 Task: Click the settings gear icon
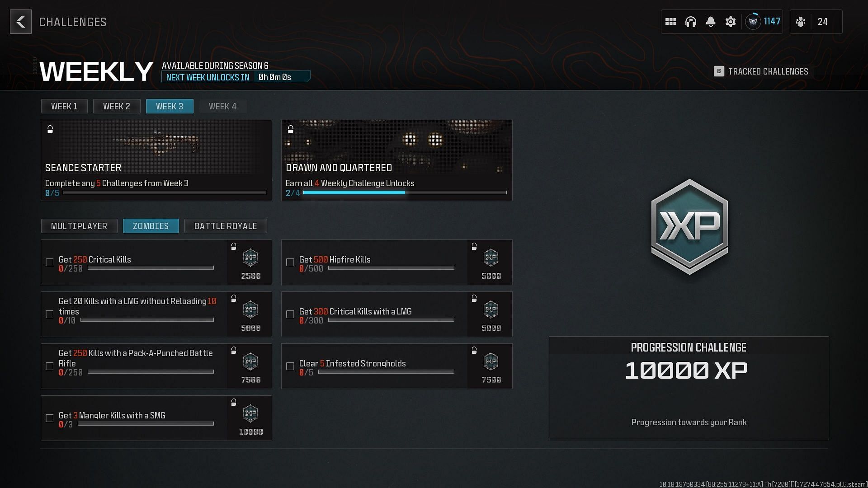pyautogui.click(x=730, y=21)
